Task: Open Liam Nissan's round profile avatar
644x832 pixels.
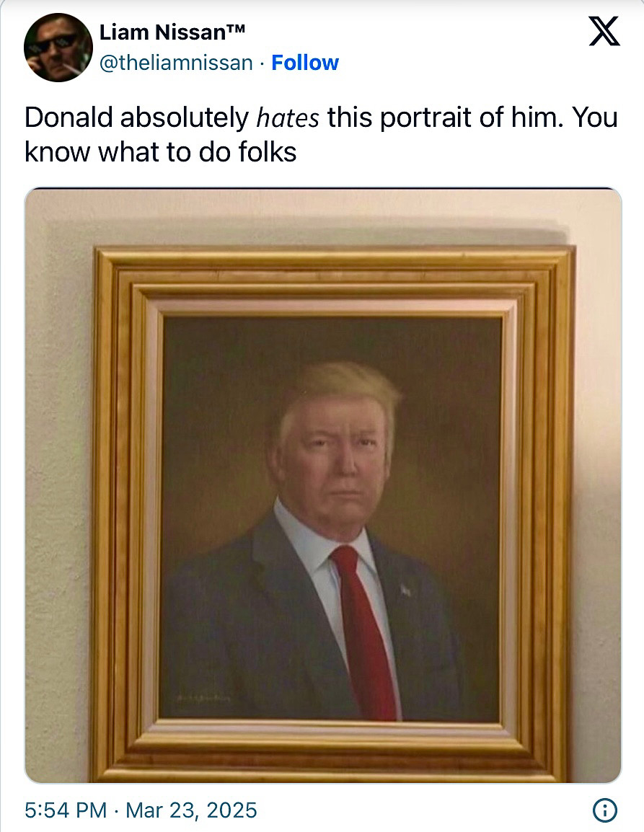Action: tap(58, 48)
